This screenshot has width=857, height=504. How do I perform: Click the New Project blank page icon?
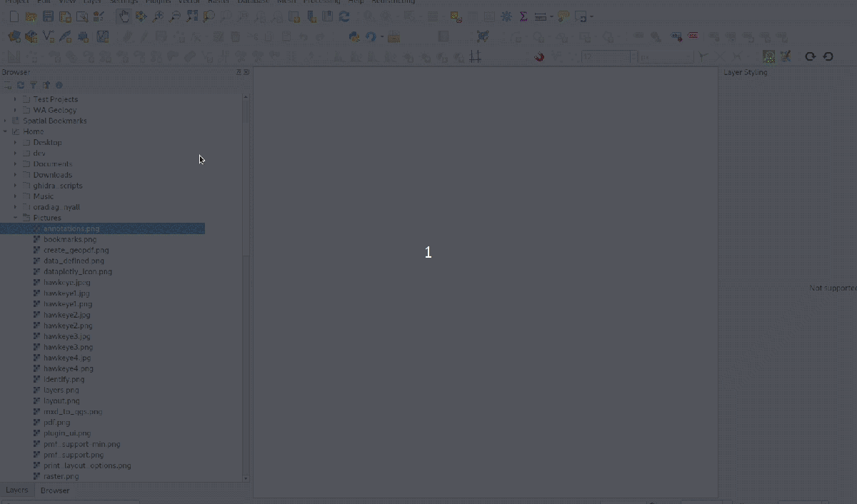[x=14, y=16]
